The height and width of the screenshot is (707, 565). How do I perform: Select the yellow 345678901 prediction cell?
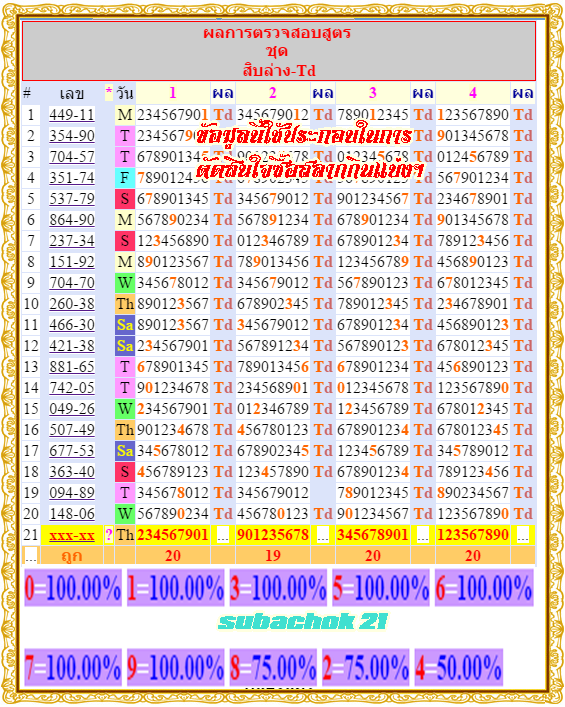tap(372, 535)
